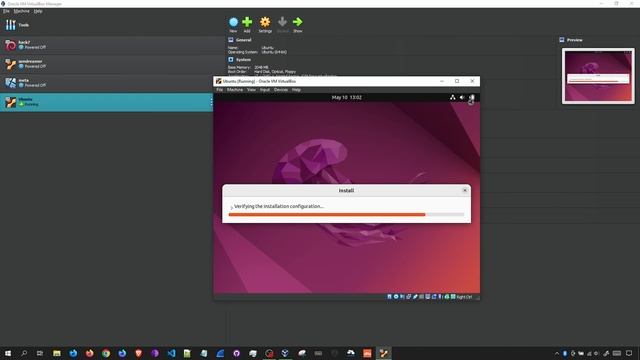The height and width of the screenshot is (360, 640).
Task: Launch Visual Studio Code from the taskbar
Action: pyautogui.click(x=171, y=353)
